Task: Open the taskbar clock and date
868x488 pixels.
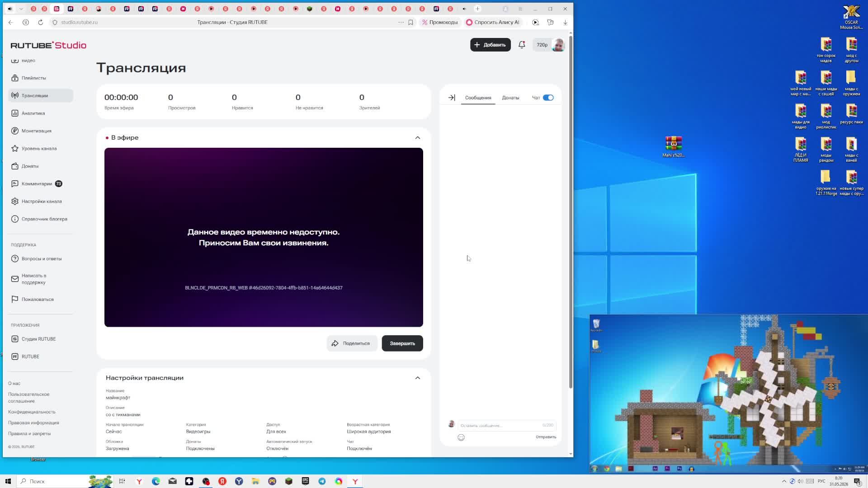Action: click(x=839, y=481)
